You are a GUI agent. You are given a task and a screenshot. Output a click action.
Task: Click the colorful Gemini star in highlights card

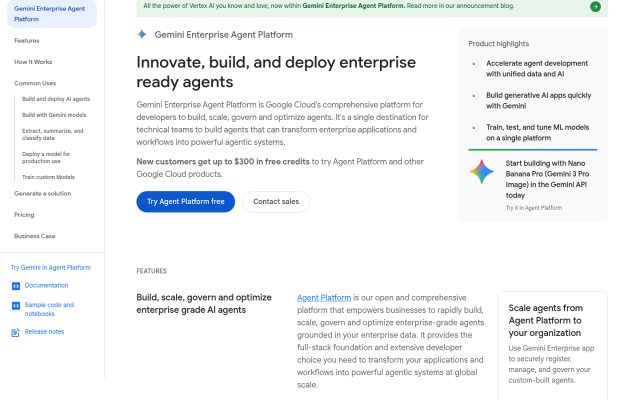point(482,171)
